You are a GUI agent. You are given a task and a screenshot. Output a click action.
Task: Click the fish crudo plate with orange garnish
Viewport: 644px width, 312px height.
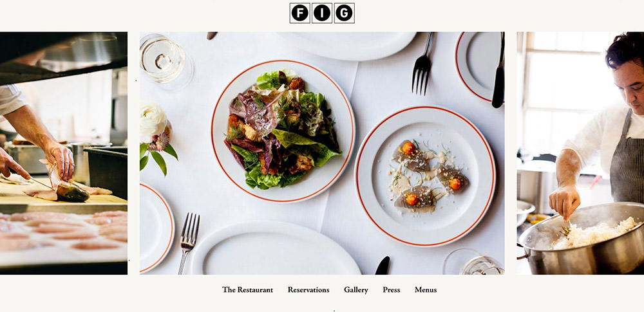(425, 176)
